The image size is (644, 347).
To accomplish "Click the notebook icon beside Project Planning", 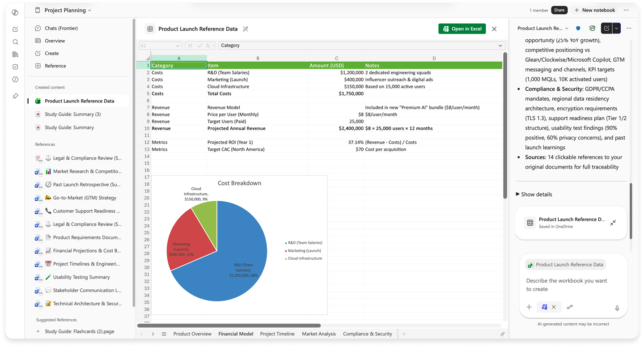I will point(38,10).
